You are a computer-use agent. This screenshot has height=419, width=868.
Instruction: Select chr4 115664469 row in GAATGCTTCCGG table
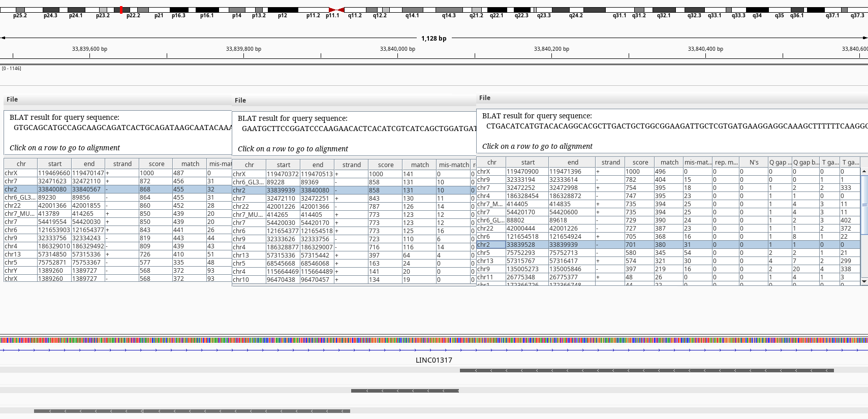click(354, 271)
